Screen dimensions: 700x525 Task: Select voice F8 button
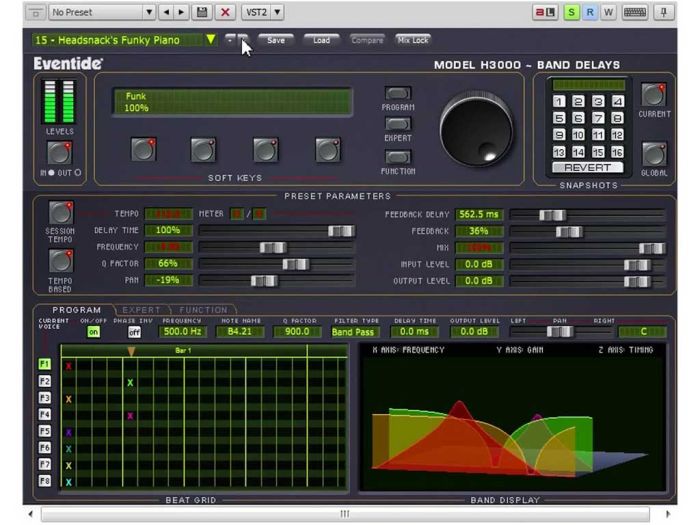[45, 481]
